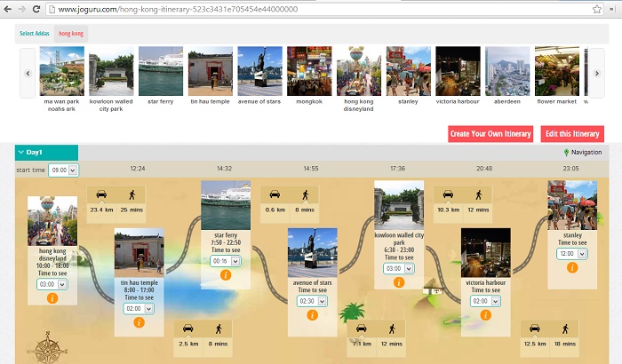Focus the address bar URL
Viewport: 622px width, 364px height.
click(x=178, y=9)
